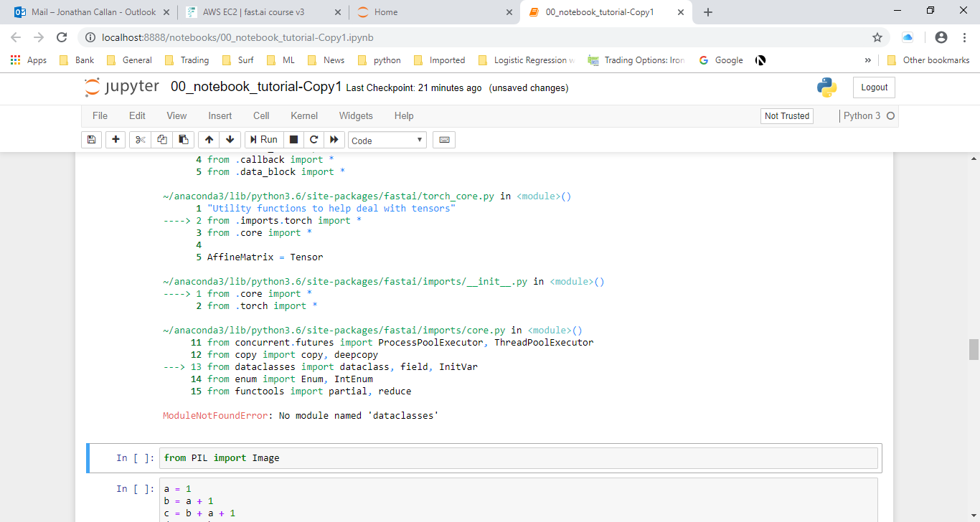This screenshot has height=522, width=980.
Task: Click the Not Trusted indicator
Action: [786, 115]
